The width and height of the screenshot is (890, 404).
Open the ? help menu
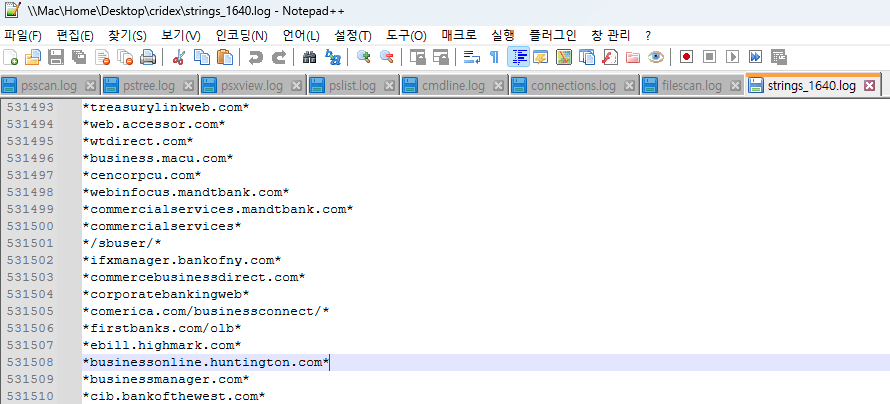[648, 36]
